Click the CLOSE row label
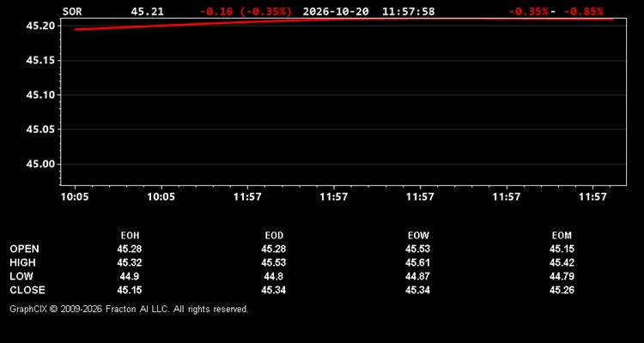The width and height of the screenshot is (644, 343). pyautogui.click(x=27, y=290)
